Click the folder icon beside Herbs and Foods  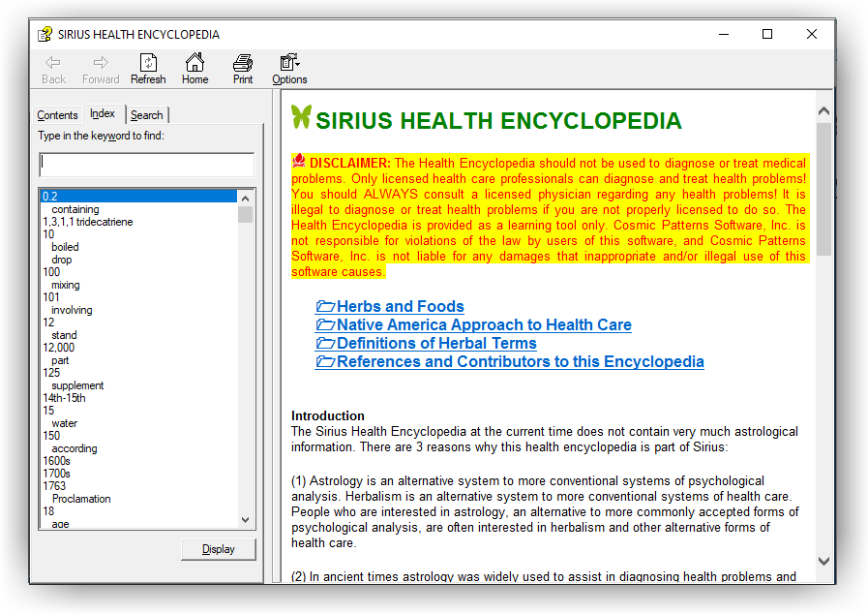tap(325, 307)
